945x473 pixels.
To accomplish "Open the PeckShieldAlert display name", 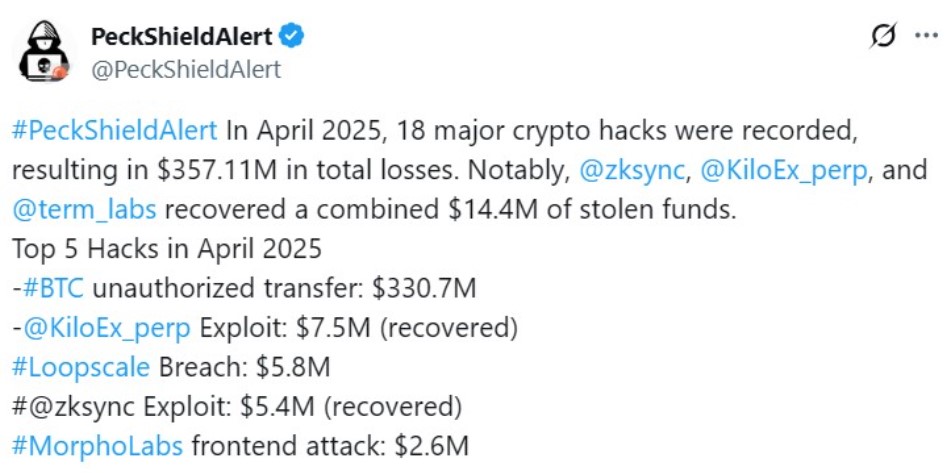I will tap(181, 37).
